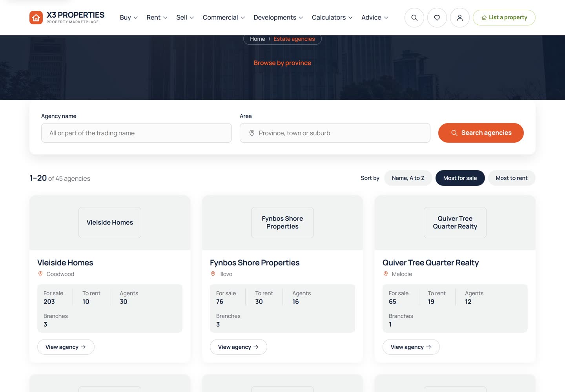Click the '1–20 of 45 agencies' count
The height and width of the screenshot is (392, 565).
(x=60, y=178)
